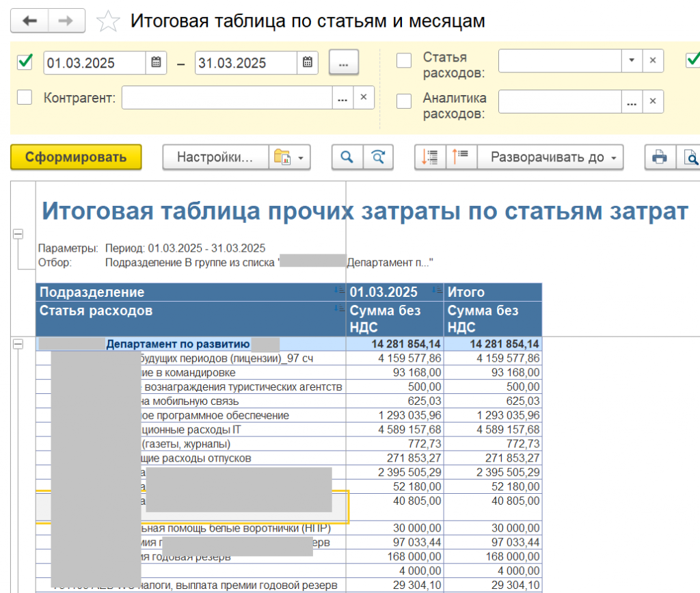Enable the Статья расходов filter checkbox

click(x=404, y=60)
